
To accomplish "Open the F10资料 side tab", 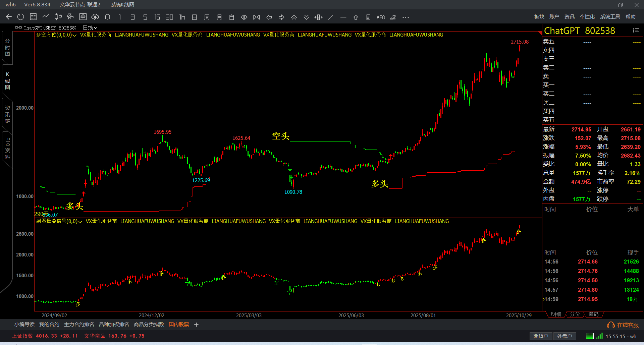I will [7, 148].
